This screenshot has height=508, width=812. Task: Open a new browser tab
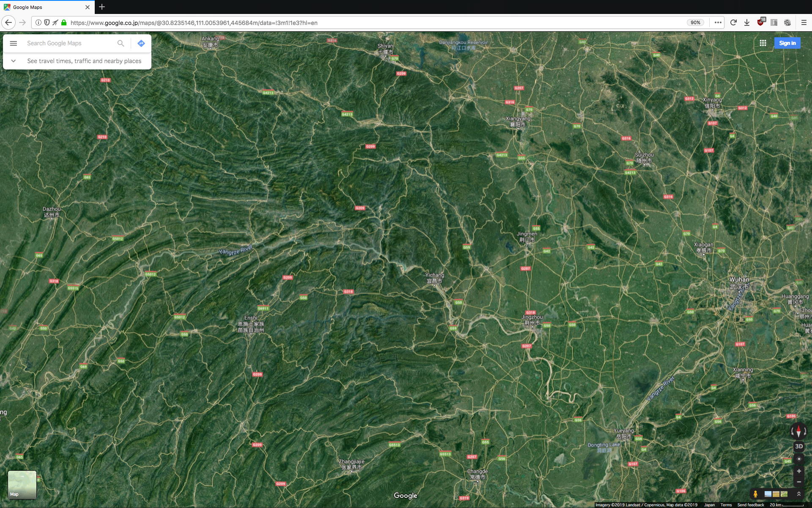102,7
